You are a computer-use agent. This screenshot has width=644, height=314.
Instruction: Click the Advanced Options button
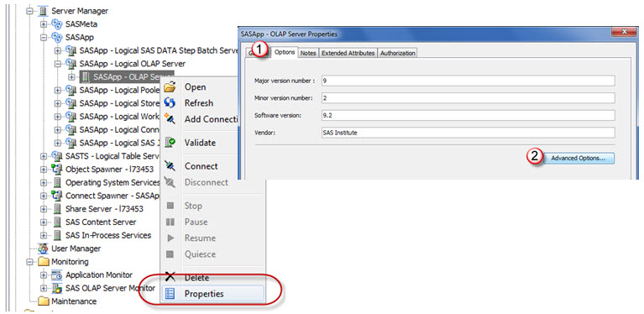click(579, 158)
